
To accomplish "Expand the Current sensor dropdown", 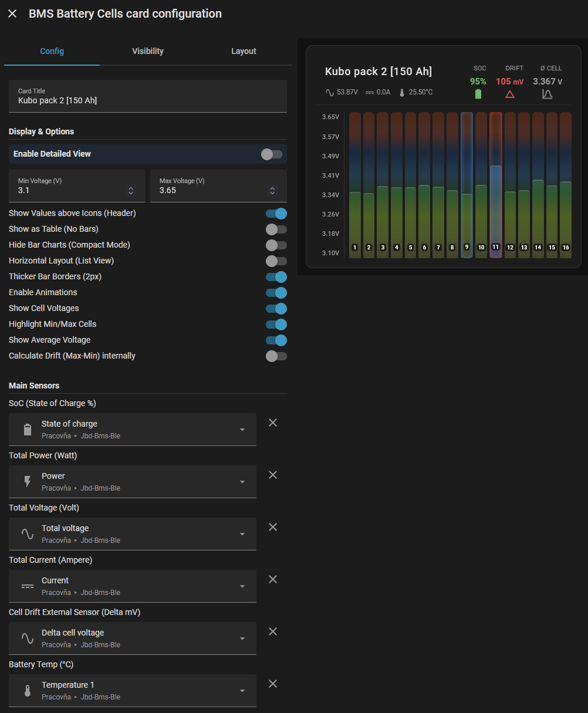I will (242, 586).
